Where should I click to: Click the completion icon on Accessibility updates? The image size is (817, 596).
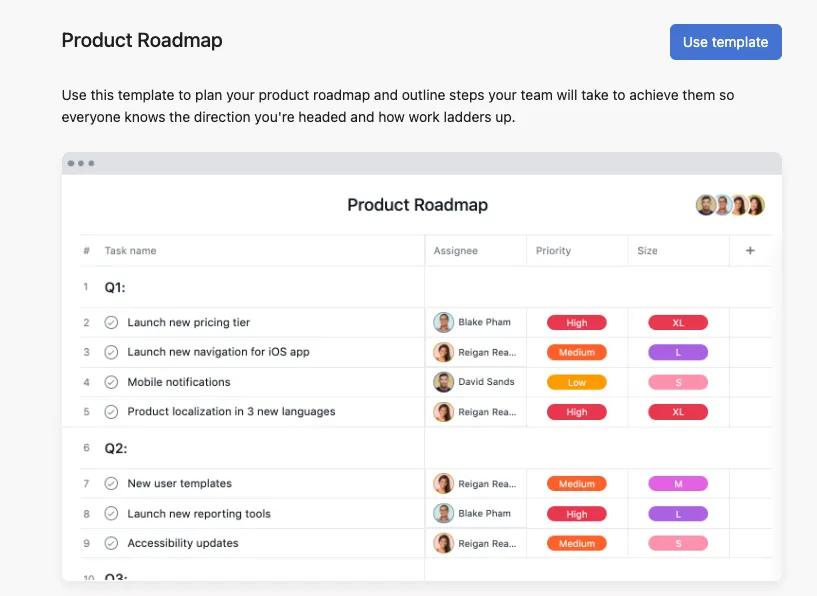(112, 543)
